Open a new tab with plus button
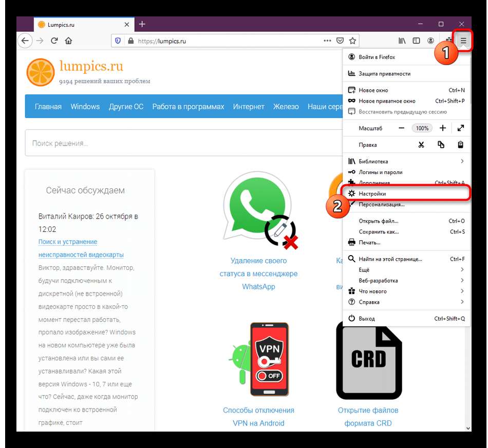488x448 pixels. coord(142,24)
